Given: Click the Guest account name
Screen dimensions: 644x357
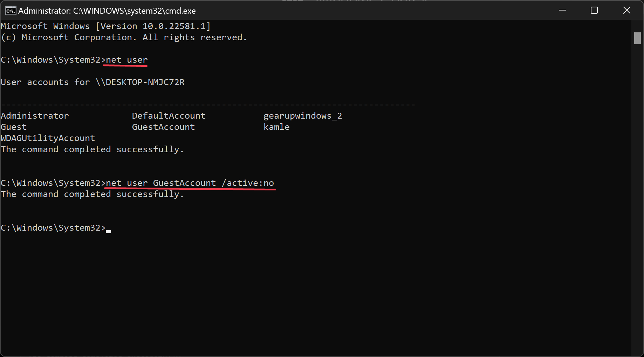Looking at the screenshot, I should point(14,127).
